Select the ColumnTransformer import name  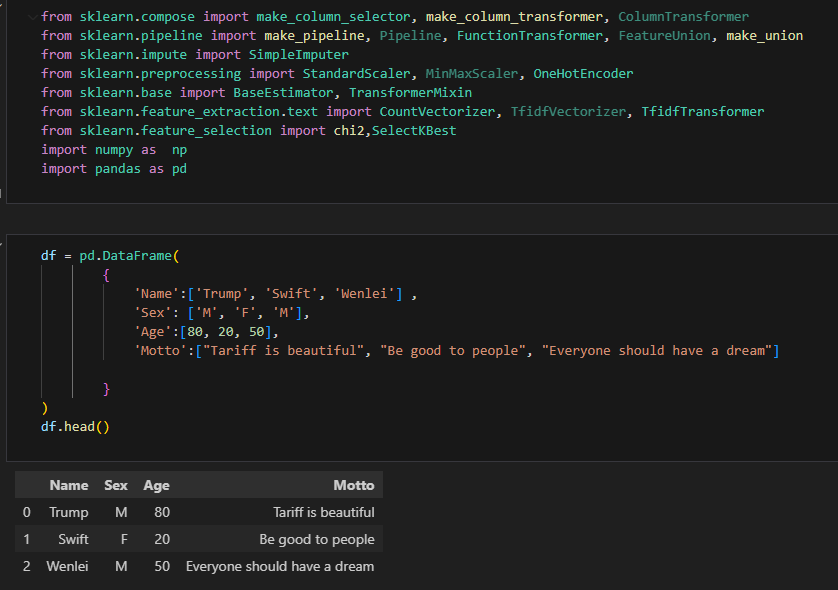coord(684,17)
